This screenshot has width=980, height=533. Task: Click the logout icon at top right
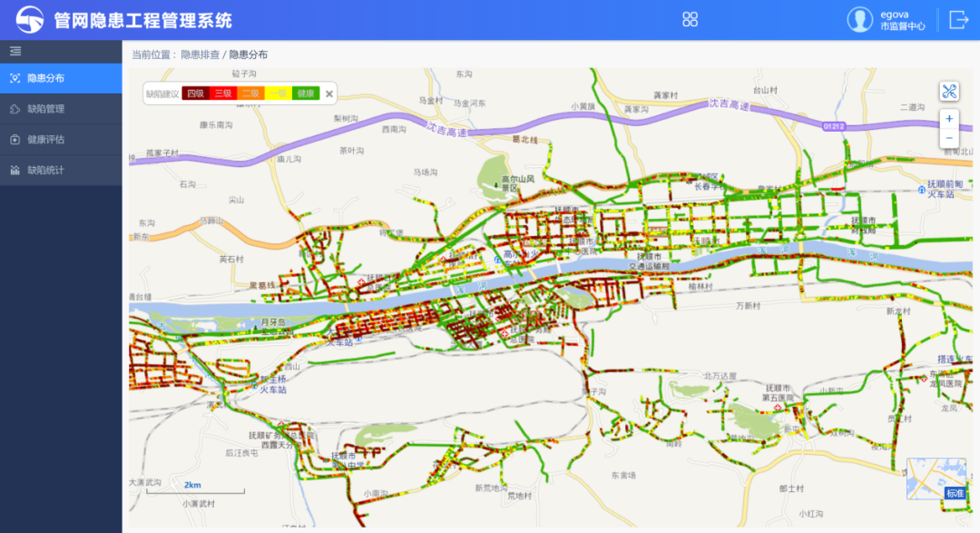click(959, 20)
